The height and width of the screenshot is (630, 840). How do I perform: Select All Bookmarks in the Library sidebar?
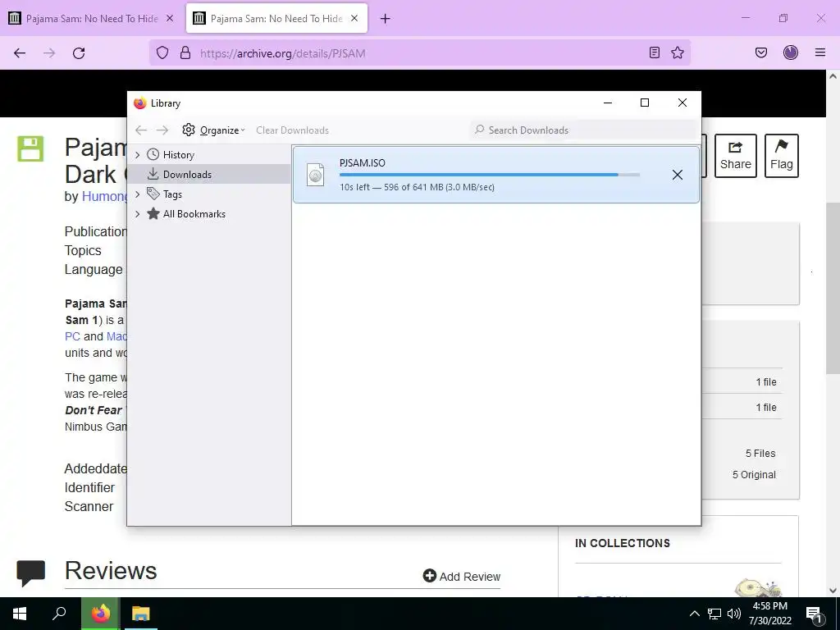pos(194,214)
